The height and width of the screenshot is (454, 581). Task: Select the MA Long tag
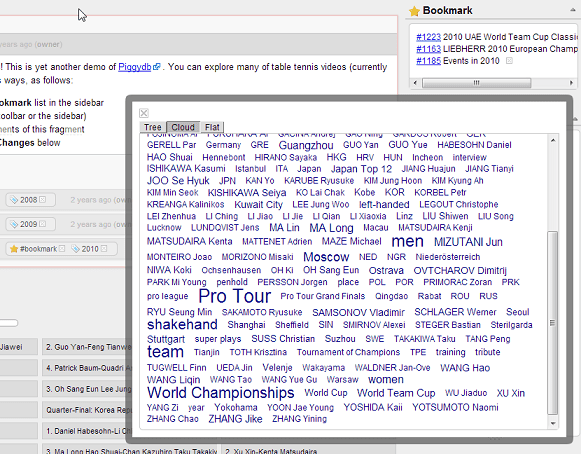[x=331, y=228]
